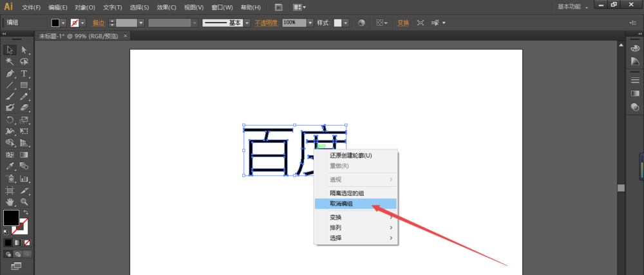Enable Draw Normal mode
The width and height of the screenshot is (644, 275).
pyautogui.click(x=8, y=254)
